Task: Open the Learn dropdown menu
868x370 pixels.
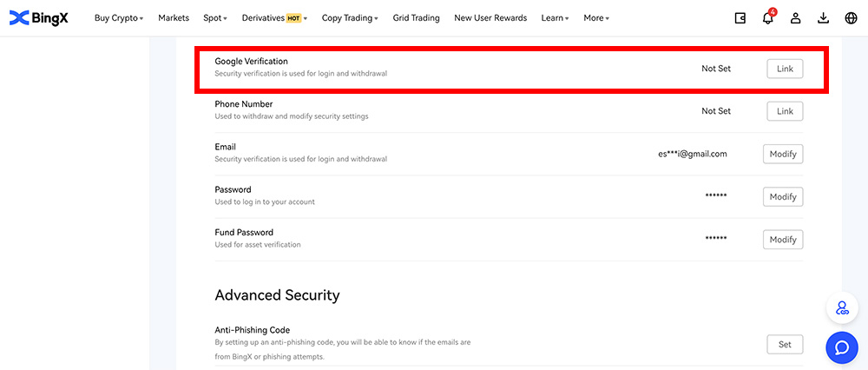Action: pyautogui.click(x=555, y=18)
